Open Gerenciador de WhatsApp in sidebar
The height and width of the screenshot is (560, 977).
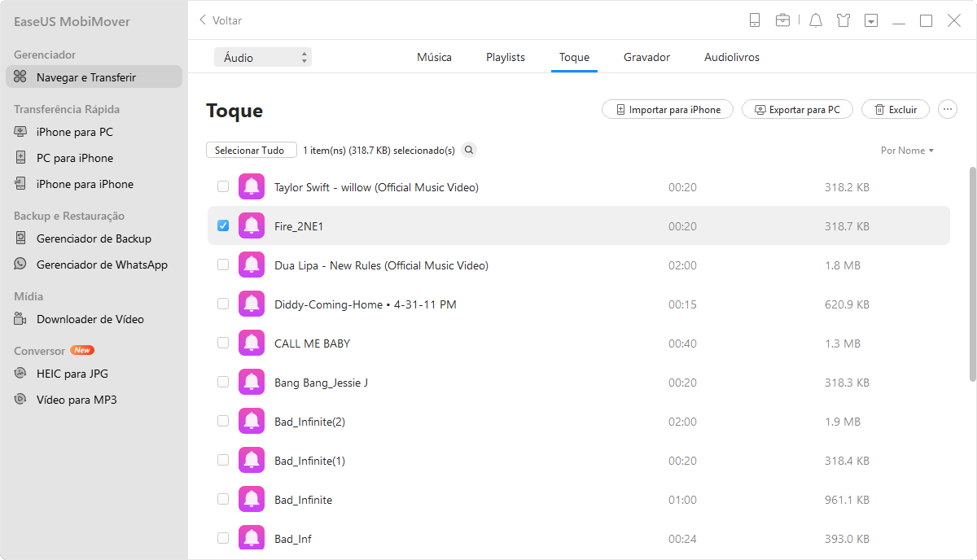[101, 265]
